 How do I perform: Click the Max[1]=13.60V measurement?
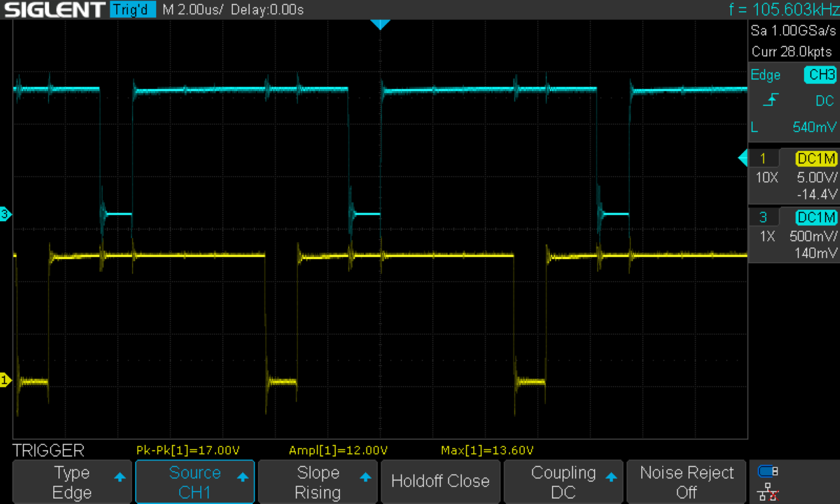(x=488, y=450)
